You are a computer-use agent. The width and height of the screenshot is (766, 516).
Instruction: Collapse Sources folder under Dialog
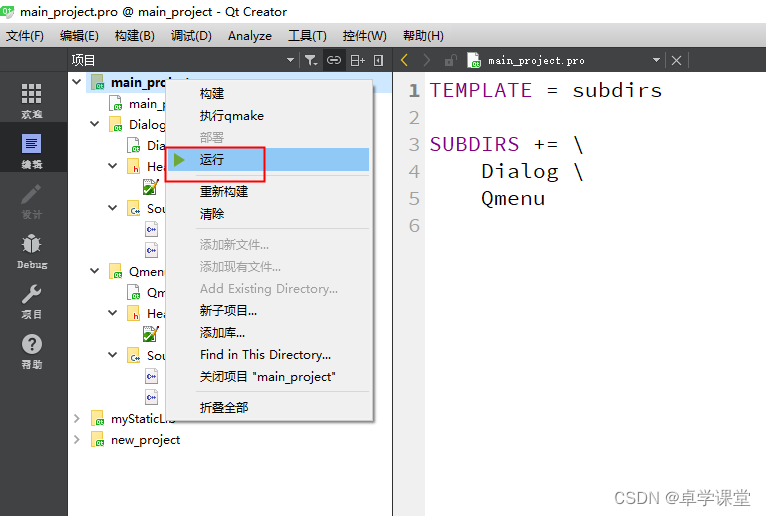tap(112, 208)
